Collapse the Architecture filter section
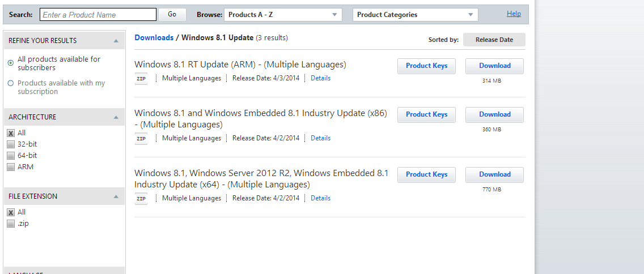Viewport: 644px width, 274px height. [116, 117]
